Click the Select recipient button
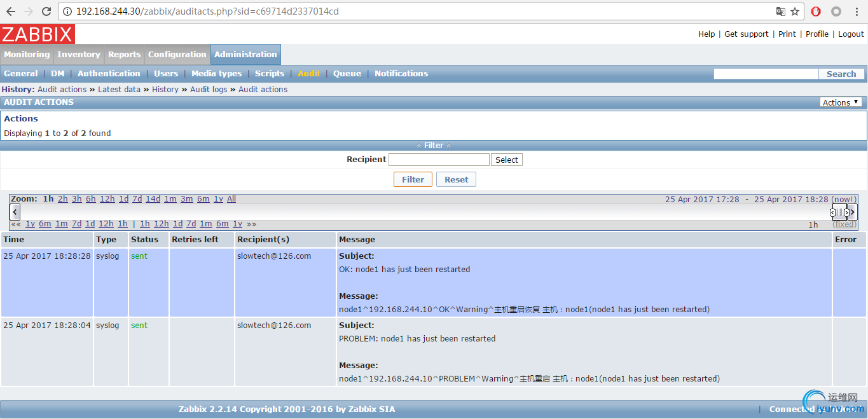The image size is (868, 419). click(507, 160)
